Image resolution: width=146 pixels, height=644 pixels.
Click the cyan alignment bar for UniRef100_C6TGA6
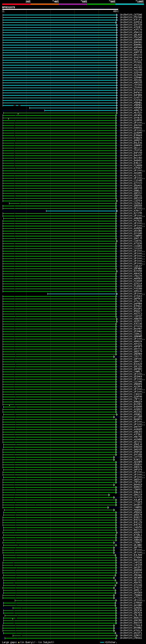point(60,15)
